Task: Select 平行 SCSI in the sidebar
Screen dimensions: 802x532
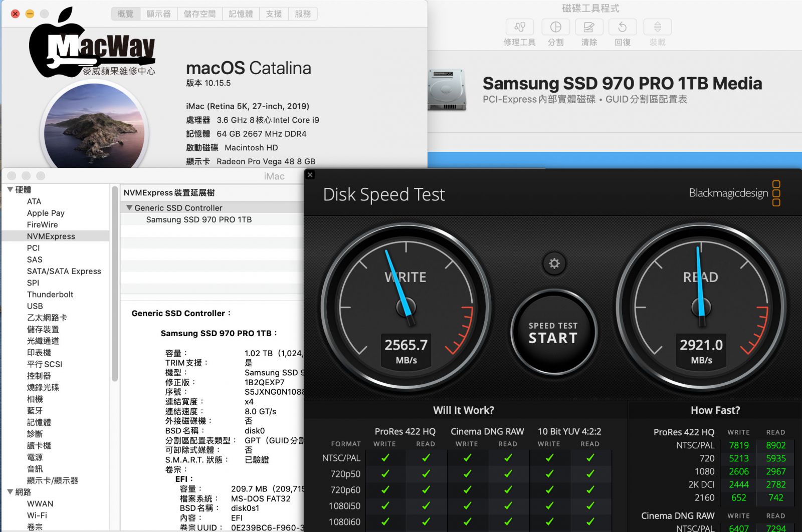Action: pyautogui.click(x=44, y=364)
